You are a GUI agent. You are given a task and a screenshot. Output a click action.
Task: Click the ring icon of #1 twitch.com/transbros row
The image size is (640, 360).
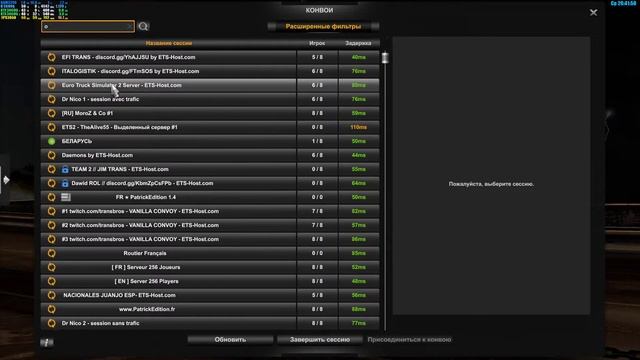pyautogui.click(x=51, y=211)
